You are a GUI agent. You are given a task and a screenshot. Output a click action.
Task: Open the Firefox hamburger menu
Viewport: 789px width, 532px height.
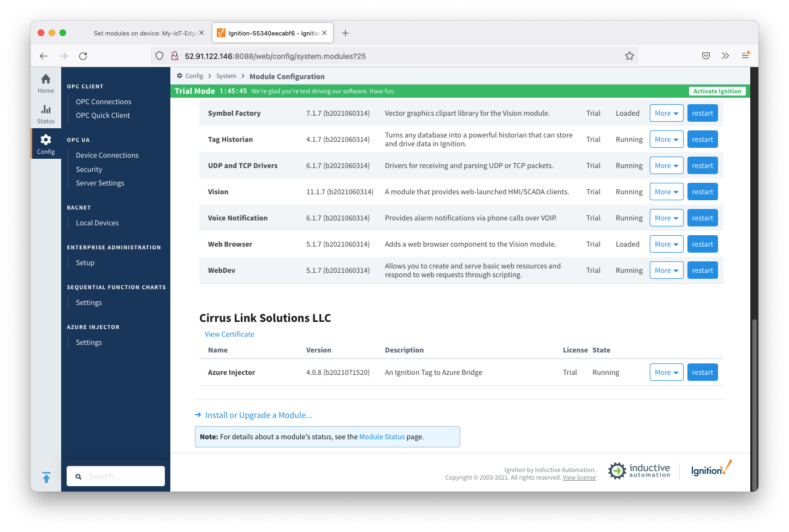coord(745,56)
